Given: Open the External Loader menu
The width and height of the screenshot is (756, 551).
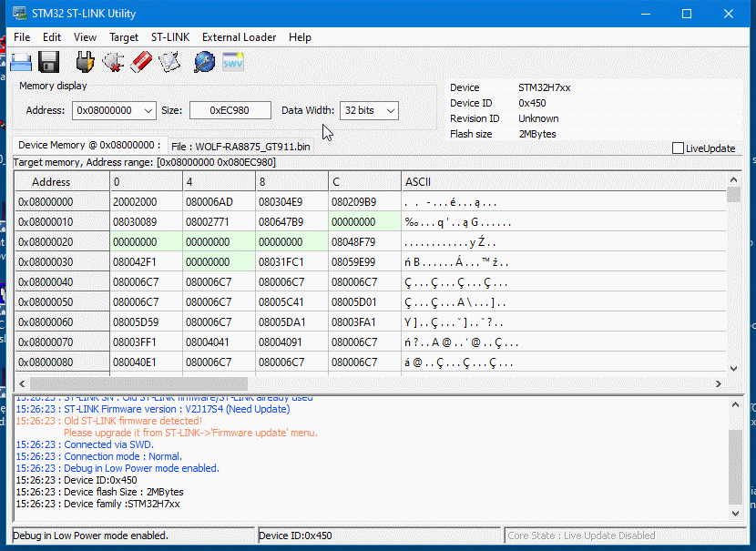Looking at the screenshot, I should 239,37.
